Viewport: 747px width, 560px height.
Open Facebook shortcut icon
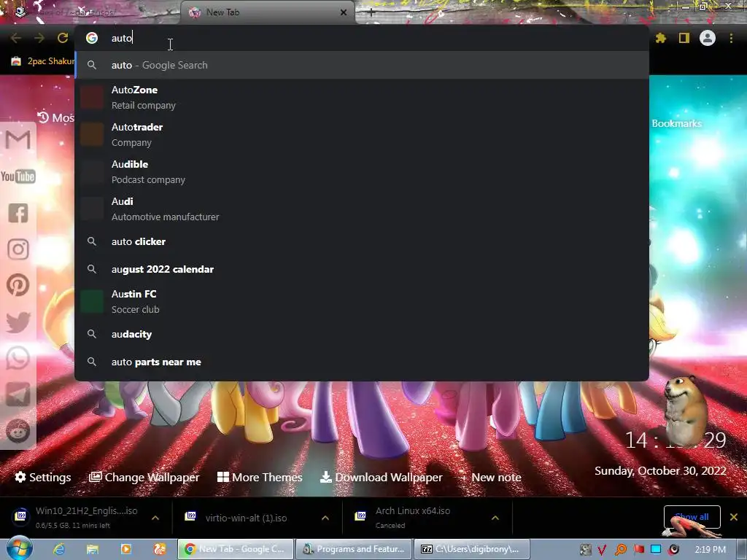point(18,213)
